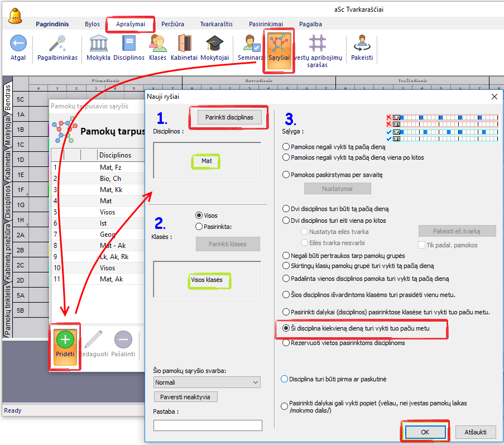Open the Peržiūra ribbon tab

coord(172,24)
